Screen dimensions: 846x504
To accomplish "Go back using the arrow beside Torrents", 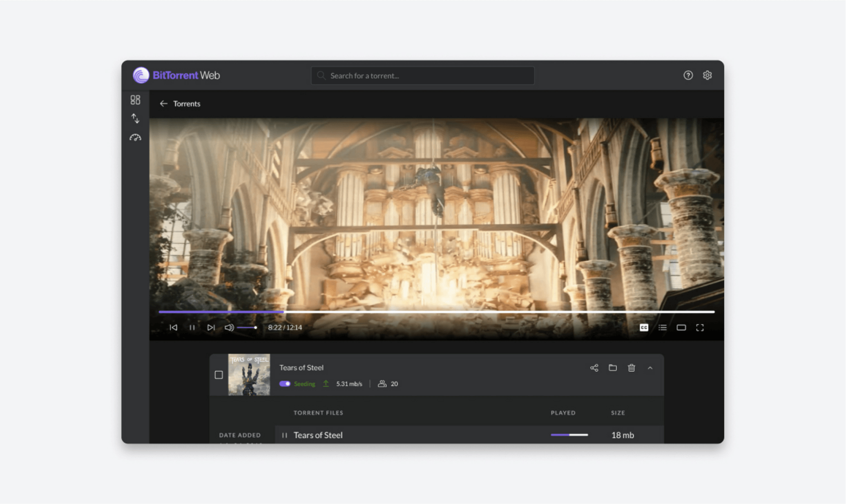I will point(163,104).
